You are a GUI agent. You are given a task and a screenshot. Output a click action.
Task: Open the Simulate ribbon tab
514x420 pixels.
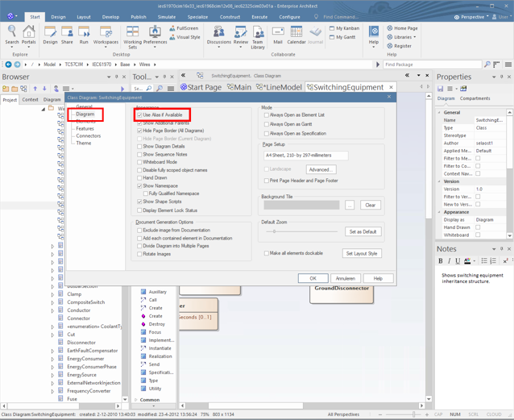click(x=167, y=17)
